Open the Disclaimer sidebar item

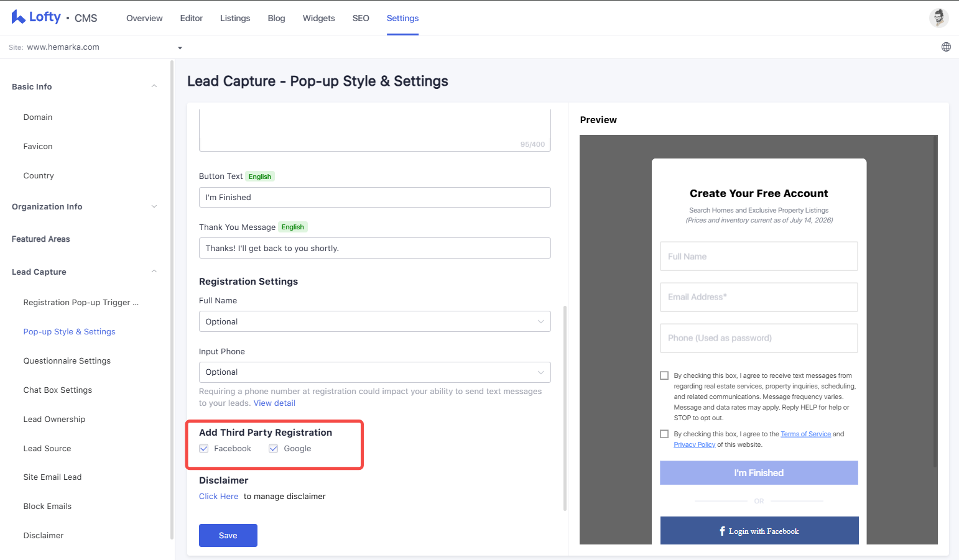pyautogui.click(x=44, y=536)
